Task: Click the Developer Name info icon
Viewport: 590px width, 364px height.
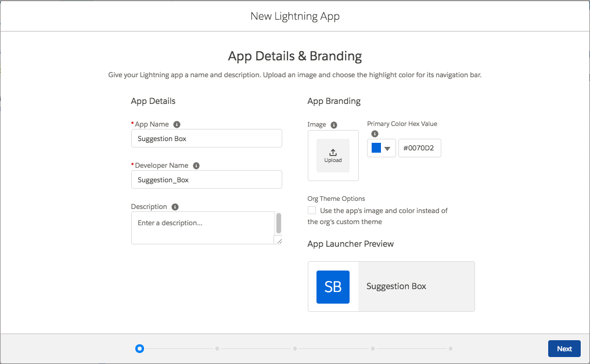Action: [196, 165]
